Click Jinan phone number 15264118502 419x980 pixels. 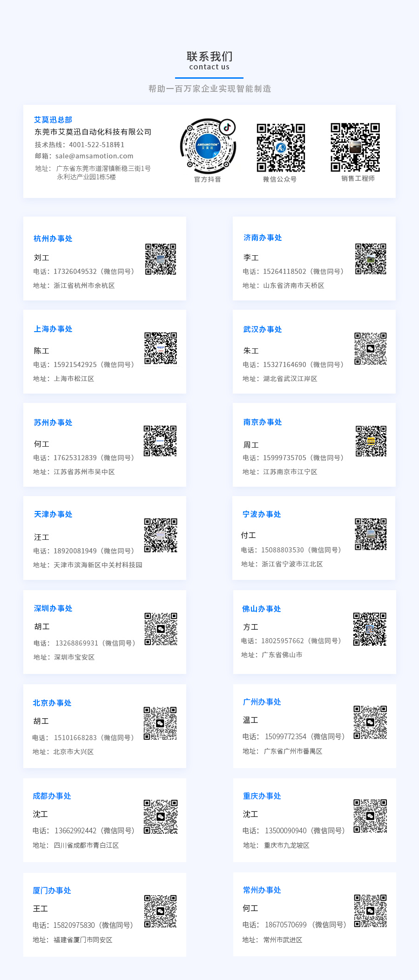point(285,272)
